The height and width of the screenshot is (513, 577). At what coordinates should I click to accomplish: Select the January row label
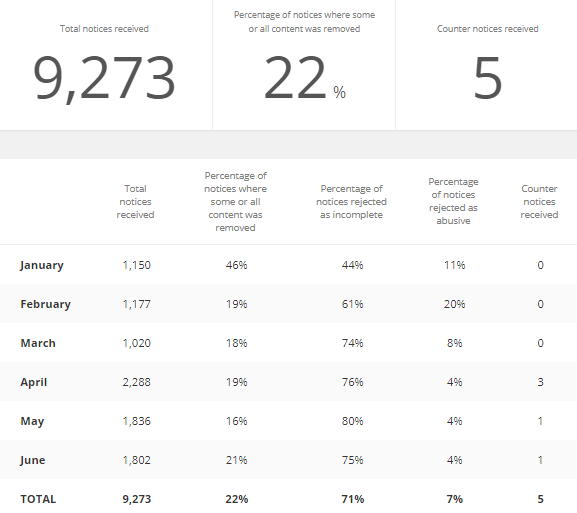click(x=42, y=265)
